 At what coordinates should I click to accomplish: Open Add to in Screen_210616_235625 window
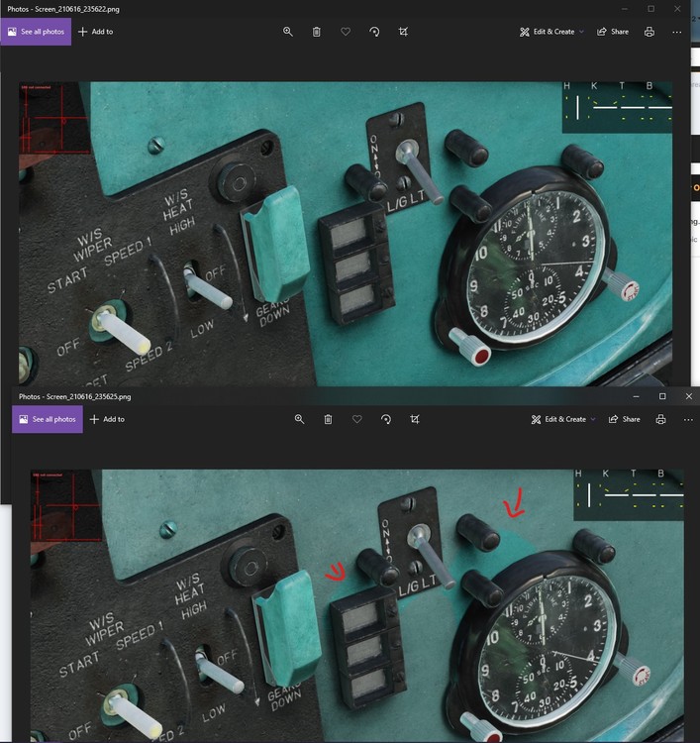pyautogui.click(x=107, y=419)
